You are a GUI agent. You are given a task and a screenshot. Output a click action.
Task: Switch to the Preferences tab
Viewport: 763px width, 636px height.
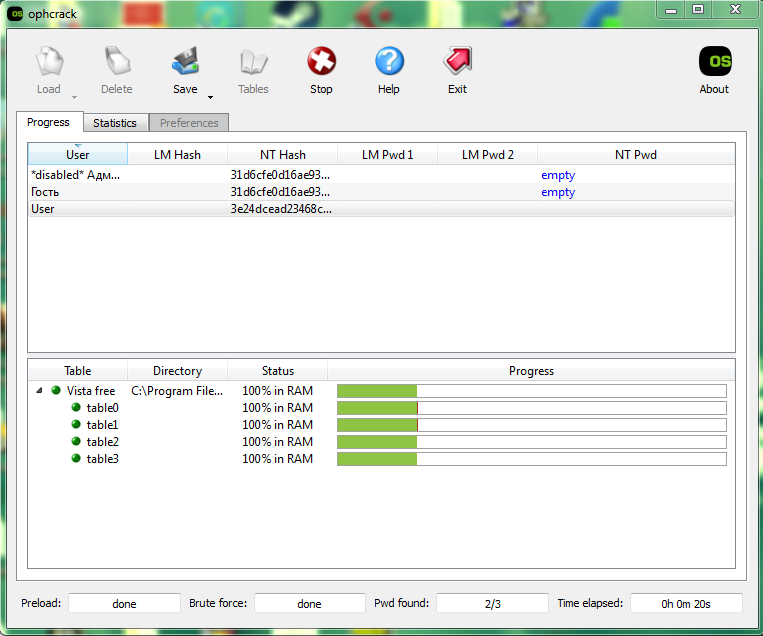click(x=189, y=123)
